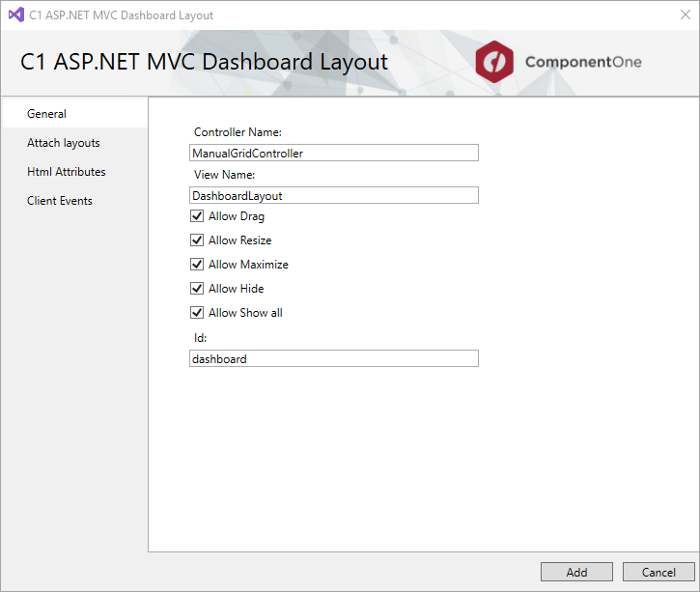This screenshot has width=700, height=592.
Task: Hit the Cancel button
Action: [658, 572]
